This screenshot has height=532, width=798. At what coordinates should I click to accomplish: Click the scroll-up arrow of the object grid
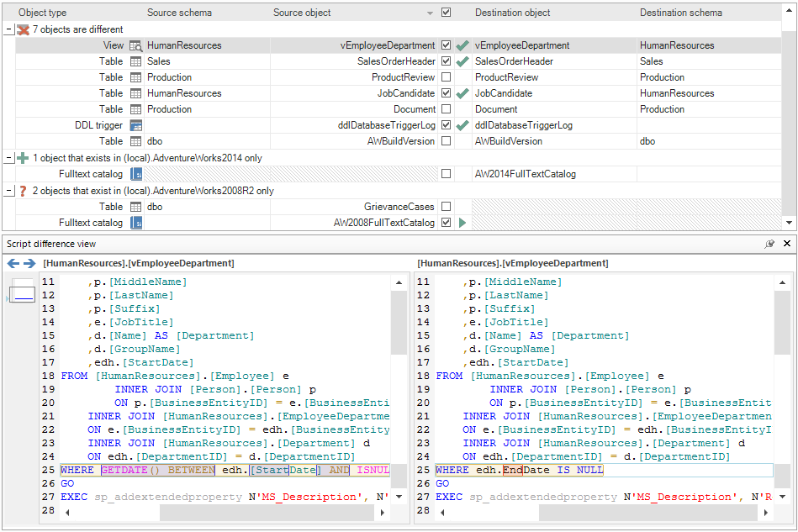tap(789, 11)
